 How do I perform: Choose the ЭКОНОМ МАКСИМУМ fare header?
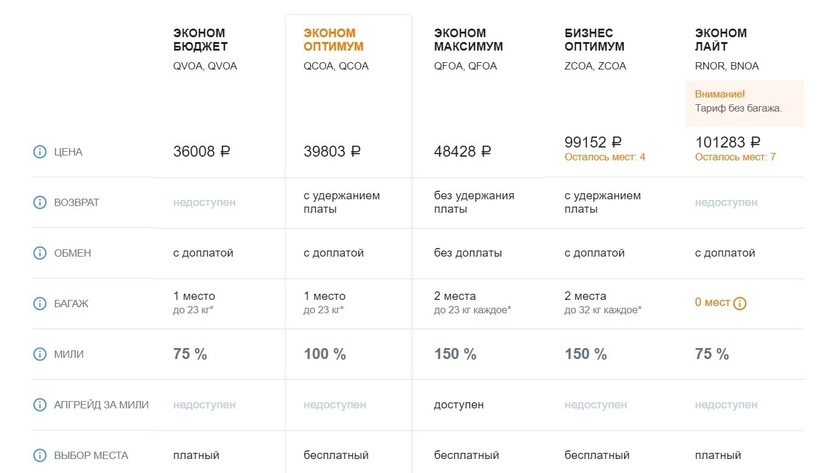[x=468, y=40]
